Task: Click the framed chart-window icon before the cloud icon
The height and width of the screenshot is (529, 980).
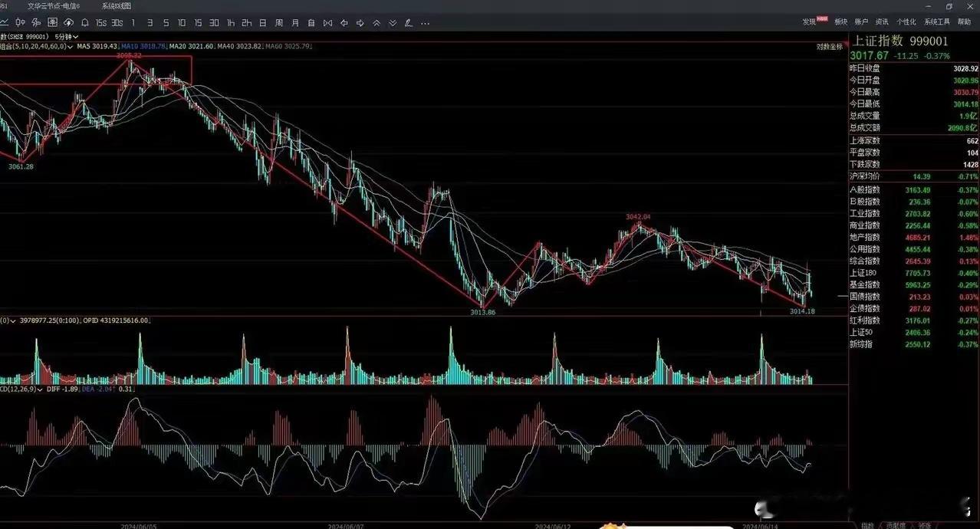Action: coord(52,23)
